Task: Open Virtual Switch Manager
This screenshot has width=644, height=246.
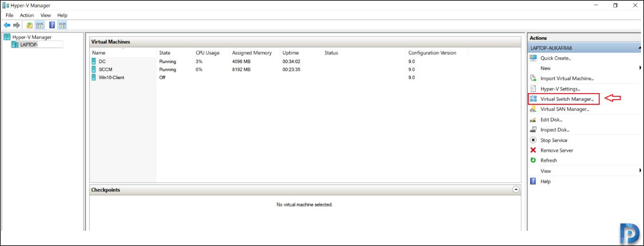Action: click(x=567, y=99)
